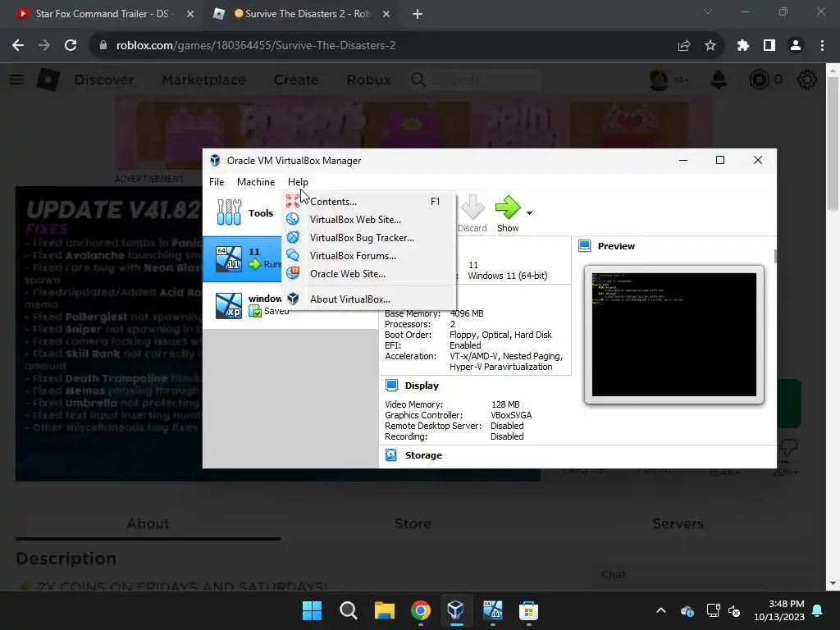Screen dimensions: 840x630
Task: Click the Oracle Web Site globe icon
Action: coord(293,273)
